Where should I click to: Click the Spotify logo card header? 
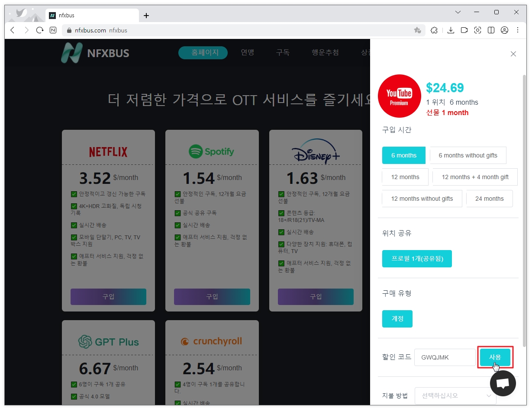pos(212,151)
